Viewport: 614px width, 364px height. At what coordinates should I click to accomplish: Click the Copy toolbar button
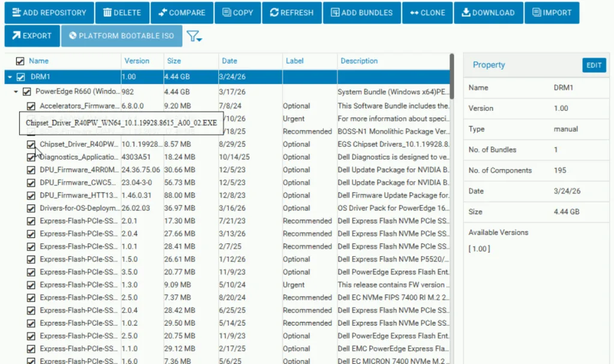click(237, 13)
